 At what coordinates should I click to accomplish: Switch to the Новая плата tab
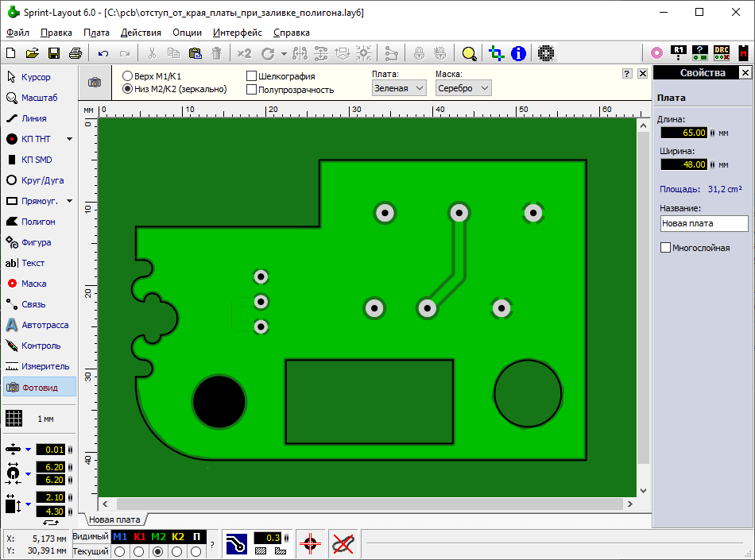114,519
